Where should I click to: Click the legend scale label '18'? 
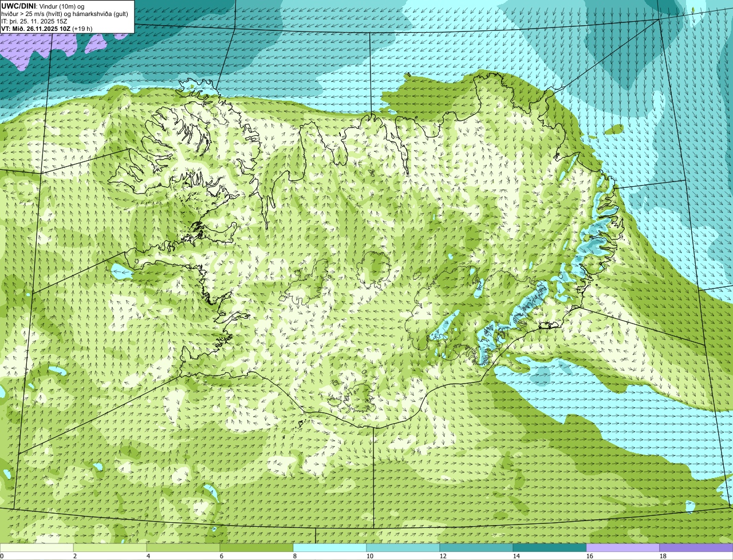pos(663,556)
